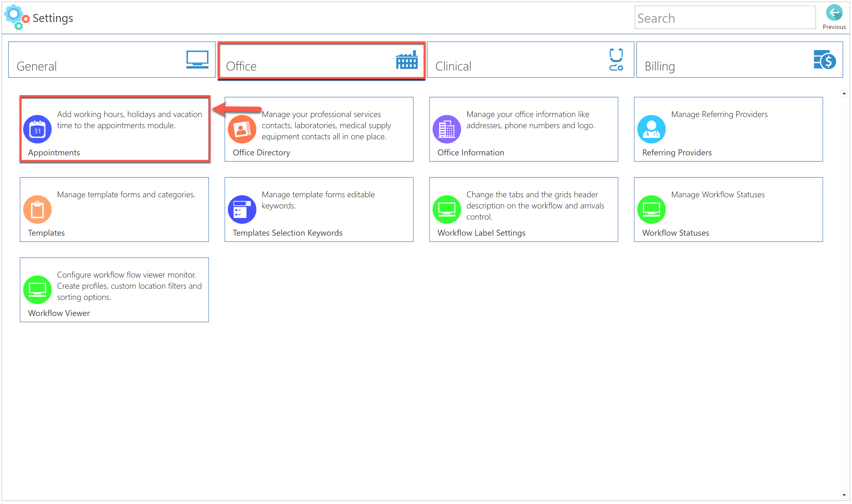
Task: Select the Office tab
Action: click(321, 60)
